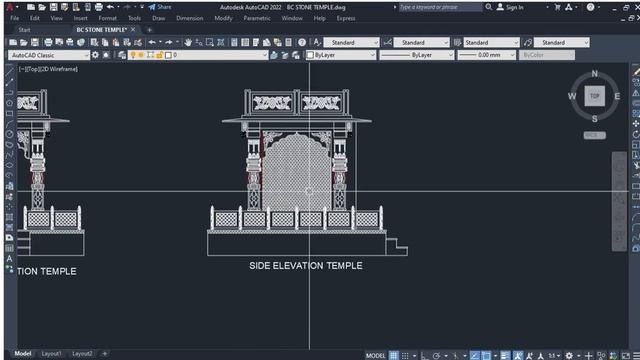
Task: Click the search magnifier icon
Action: pyautogui.click(x=489, y=7)
